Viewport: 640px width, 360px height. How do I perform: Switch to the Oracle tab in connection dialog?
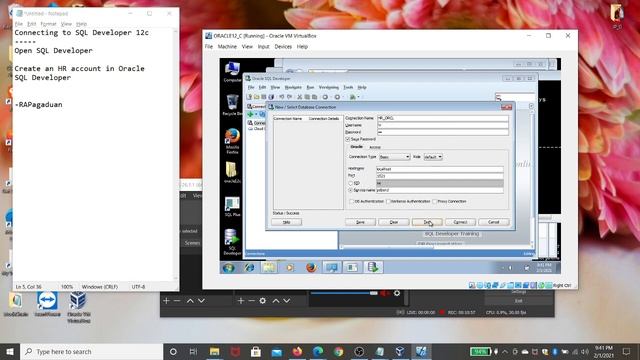click(x=356, y=147)
